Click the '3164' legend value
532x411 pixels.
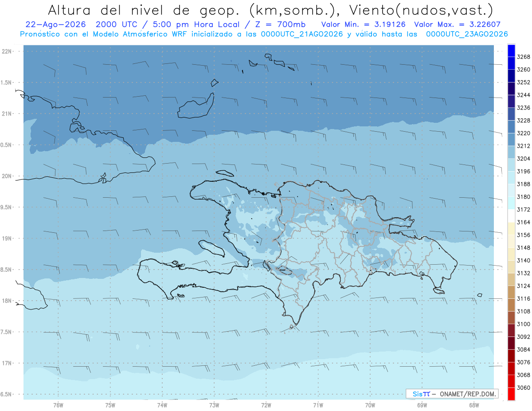(x=524, y=222)
